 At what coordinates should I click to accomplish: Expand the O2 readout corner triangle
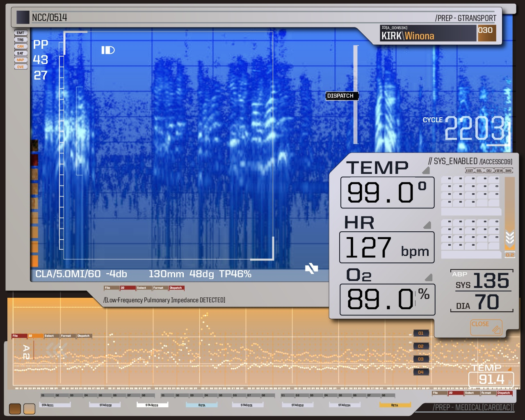point(429,277)
